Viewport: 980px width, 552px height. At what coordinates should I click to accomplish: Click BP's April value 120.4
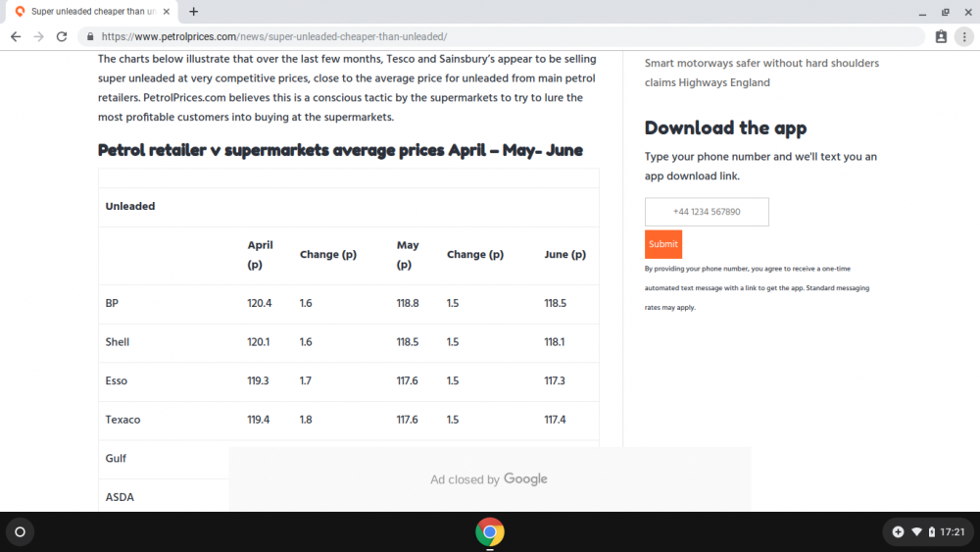click(x=260, y=303)
